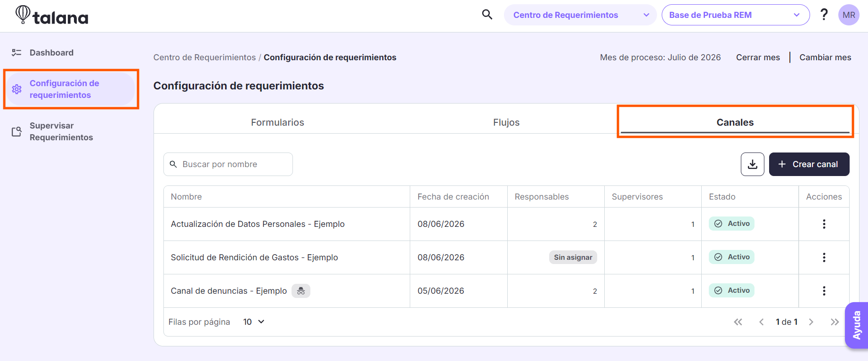Viewport: 868px width, 361px height.
Task: Click Centro de Requerimientos breadcrumb
Action: [x=204, y=57]
